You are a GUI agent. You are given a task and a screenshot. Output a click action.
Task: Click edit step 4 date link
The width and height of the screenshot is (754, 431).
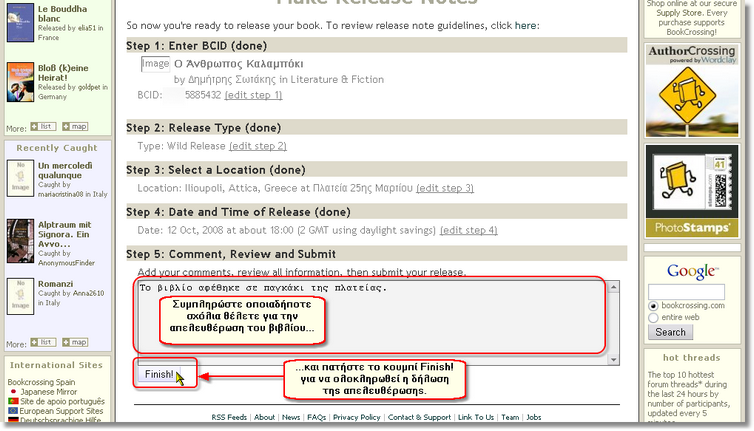468,230
